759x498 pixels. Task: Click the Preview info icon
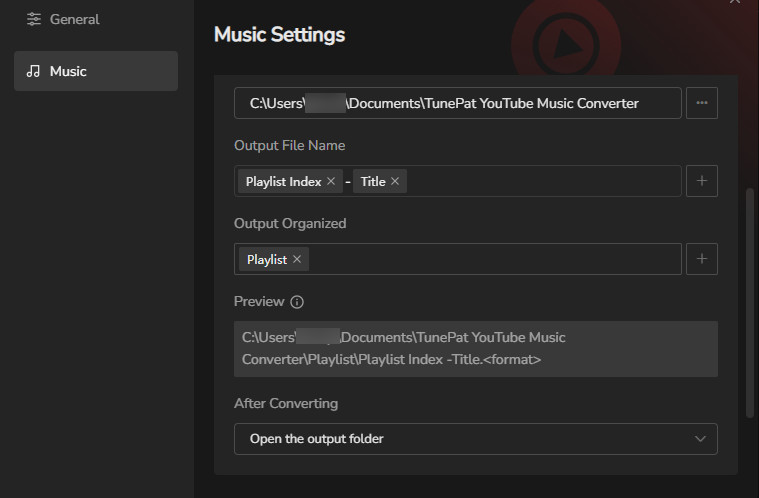pos(297,302)
